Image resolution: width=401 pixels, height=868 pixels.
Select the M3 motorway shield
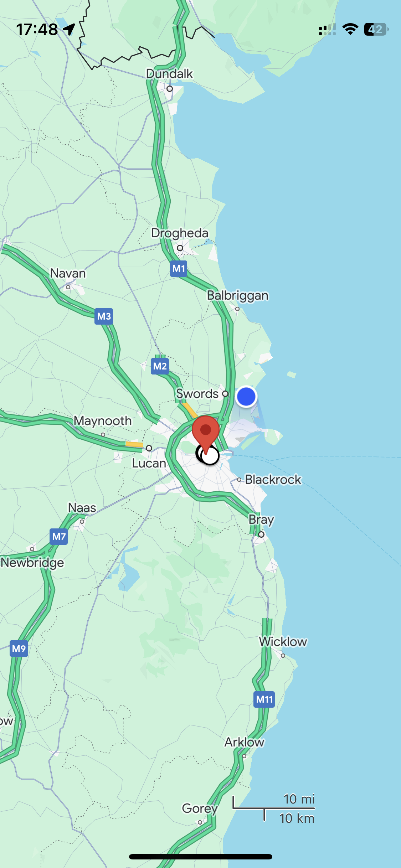[104, 316]
